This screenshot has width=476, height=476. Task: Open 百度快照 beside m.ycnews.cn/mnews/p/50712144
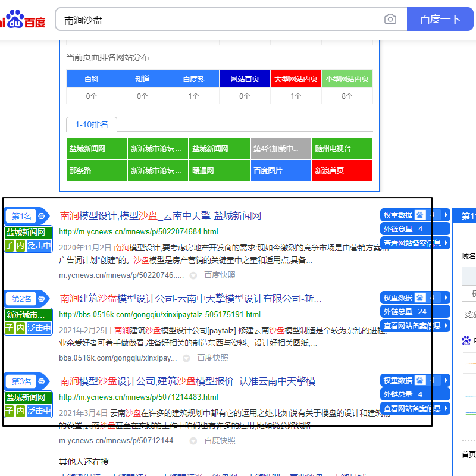[220, 440]
